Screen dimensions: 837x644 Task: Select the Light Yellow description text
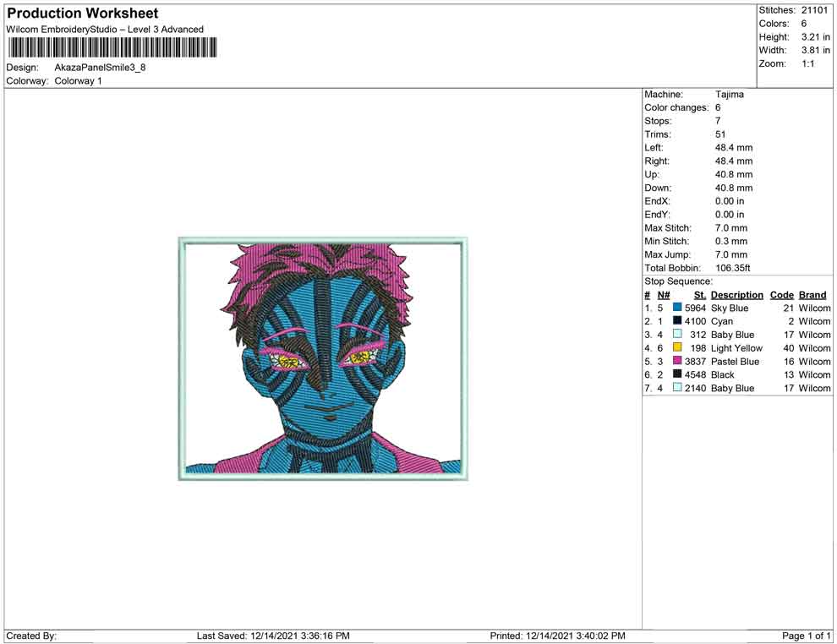point(736,347)
